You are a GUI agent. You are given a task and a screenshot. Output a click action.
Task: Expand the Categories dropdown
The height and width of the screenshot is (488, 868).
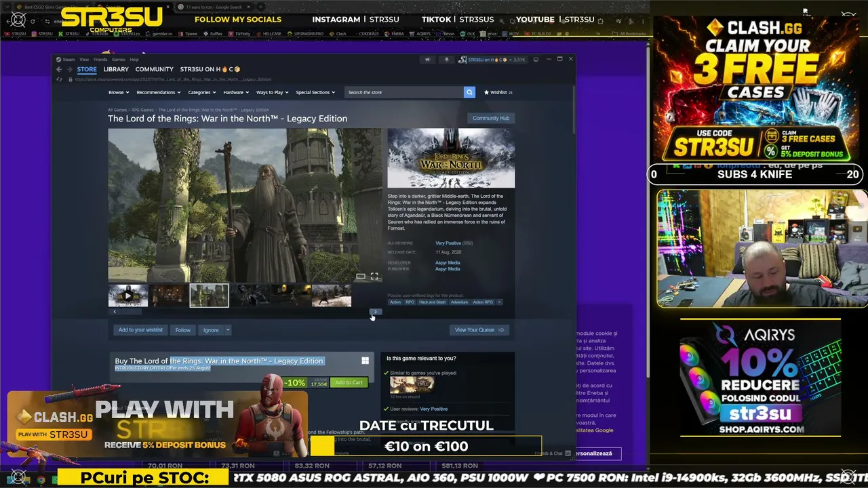point(202,92)
